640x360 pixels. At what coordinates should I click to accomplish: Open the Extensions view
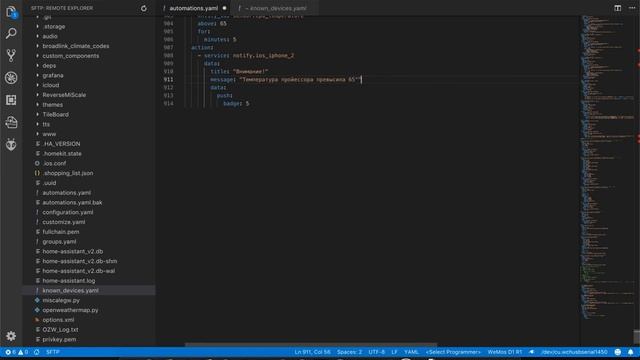(x=11, y=100)
